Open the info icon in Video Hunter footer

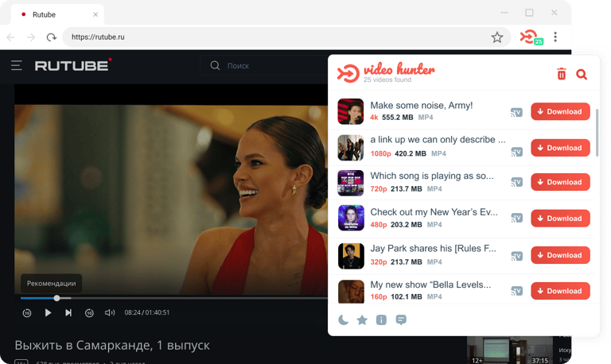click(381, 320)
